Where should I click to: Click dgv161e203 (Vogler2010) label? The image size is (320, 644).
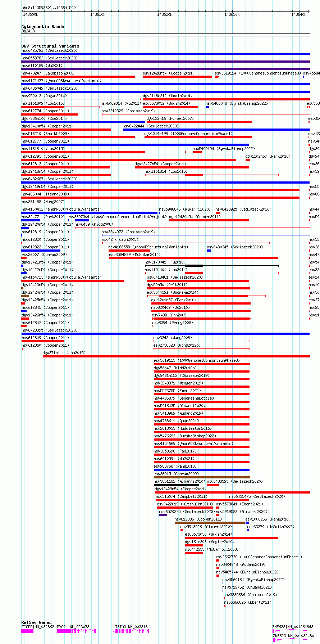pos(210,542)
